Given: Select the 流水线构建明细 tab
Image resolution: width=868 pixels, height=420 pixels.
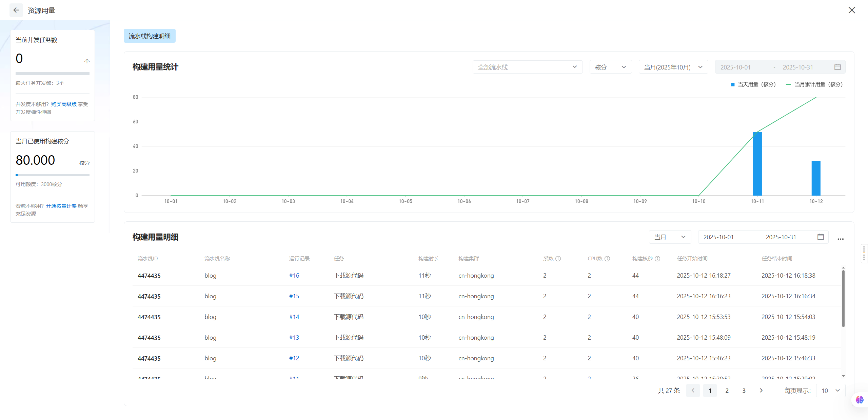Looking at the screenshot, I should pos(150,36).
